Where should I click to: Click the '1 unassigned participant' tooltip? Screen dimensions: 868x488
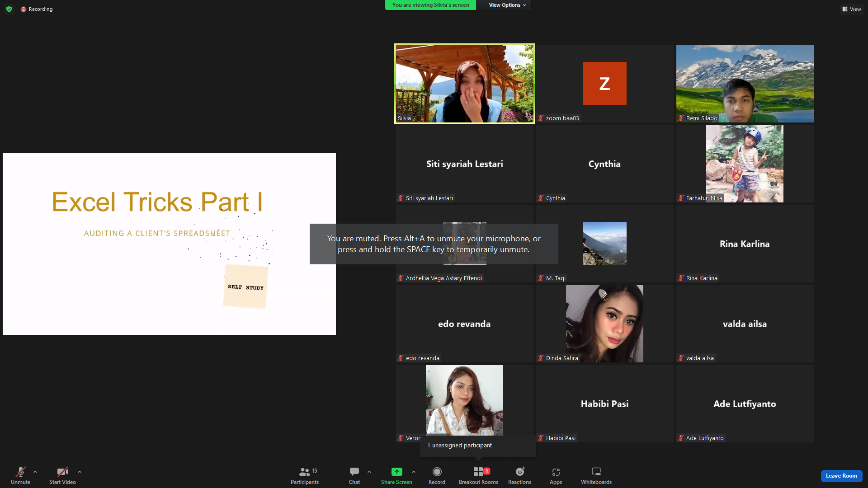[x=478, y=446]
